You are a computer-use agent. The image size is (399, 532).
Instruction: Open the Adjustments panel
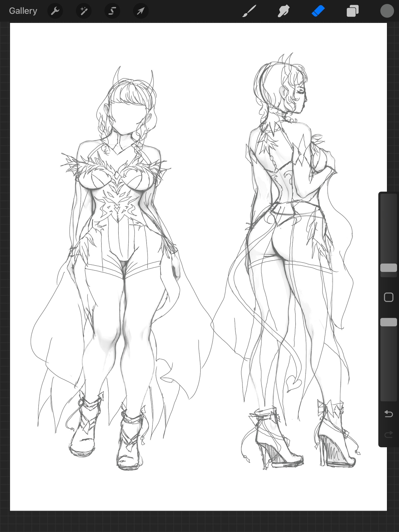click(83, 11)
